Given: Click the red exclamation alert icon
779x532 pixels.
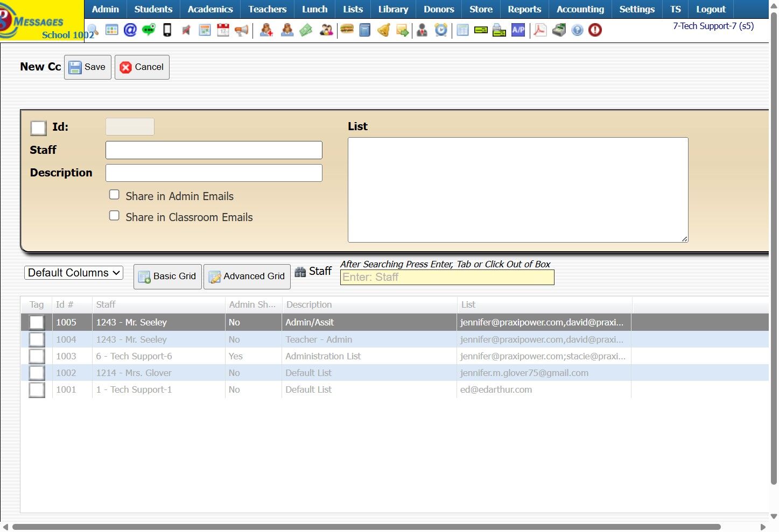Looking at the screenshot, I should pyautogui.click(x=595, y=30).
